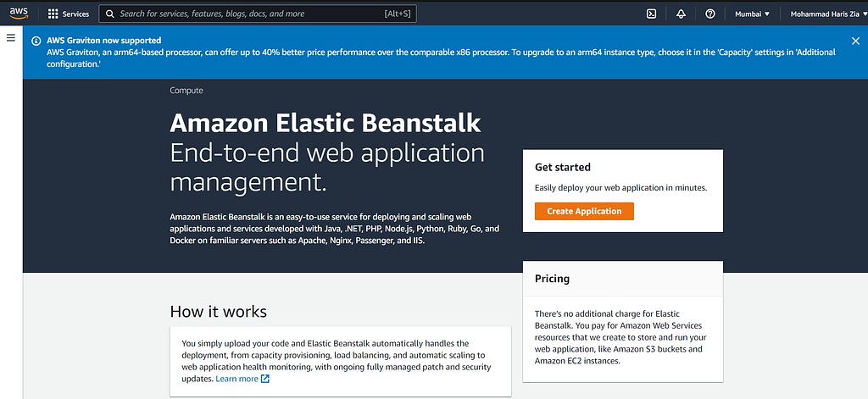
Task: Click the Services menu label
Action: click(75, 14)
